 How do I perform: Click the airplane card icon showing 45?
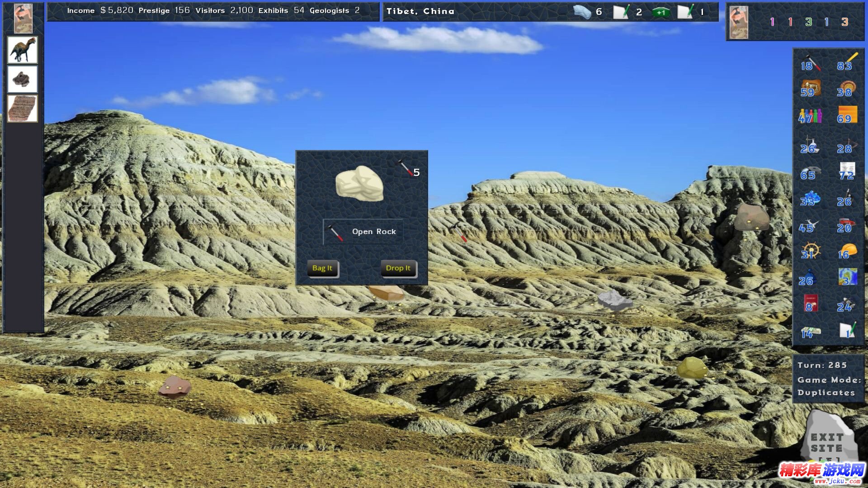point(809,225)
